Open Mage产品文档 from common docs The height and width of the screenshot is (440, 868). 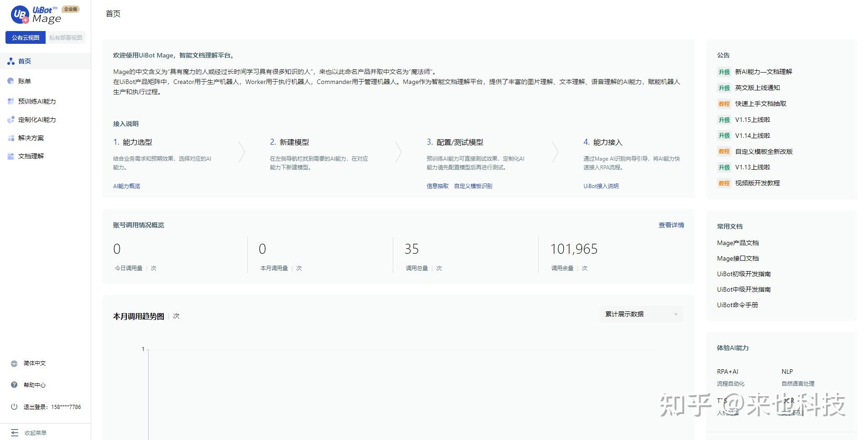coord(738,242)
